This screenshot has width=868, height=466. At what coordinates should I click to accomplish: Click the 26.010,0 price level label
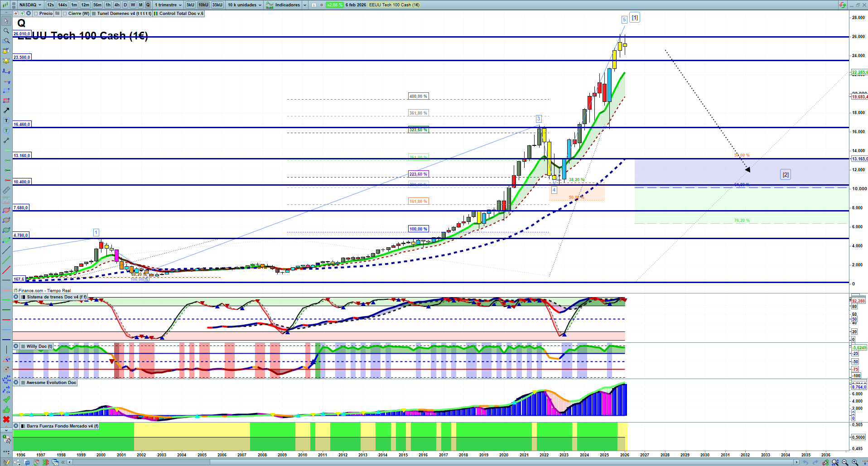[x=22, y=34]
